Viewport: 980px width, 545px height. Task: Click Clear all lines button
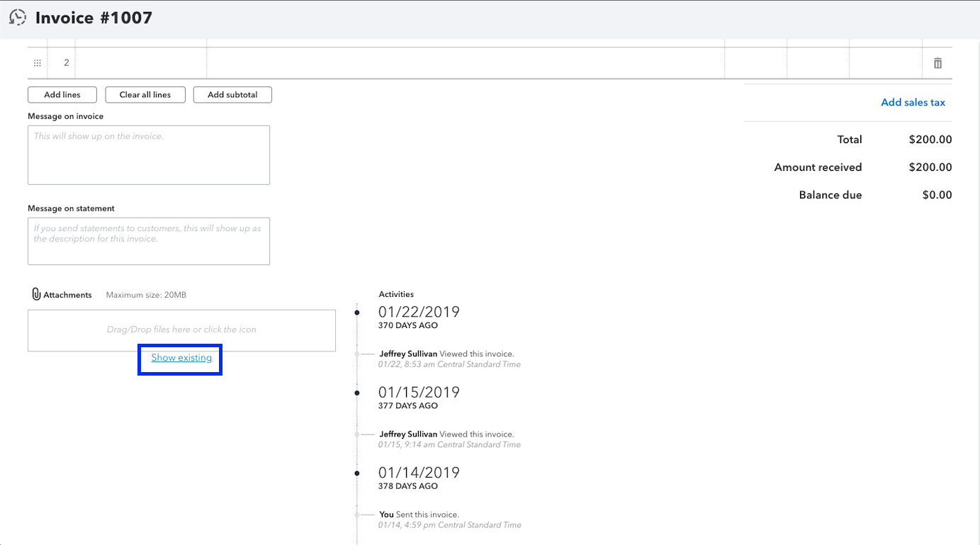[145, 95]
